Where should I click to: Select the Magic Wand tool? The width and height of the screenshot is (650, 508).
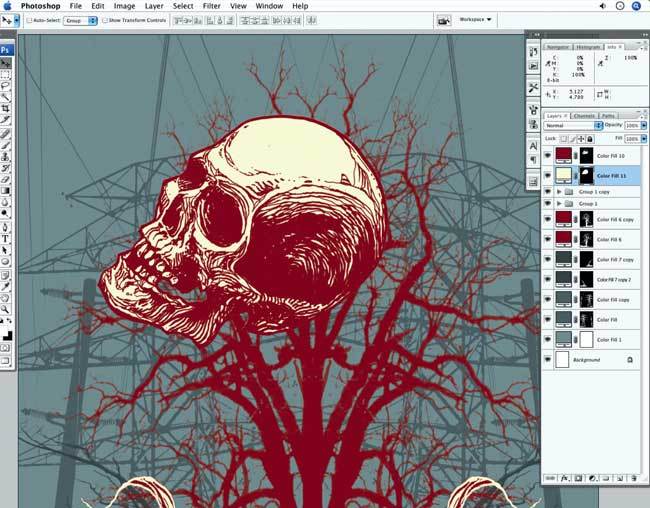6,97
